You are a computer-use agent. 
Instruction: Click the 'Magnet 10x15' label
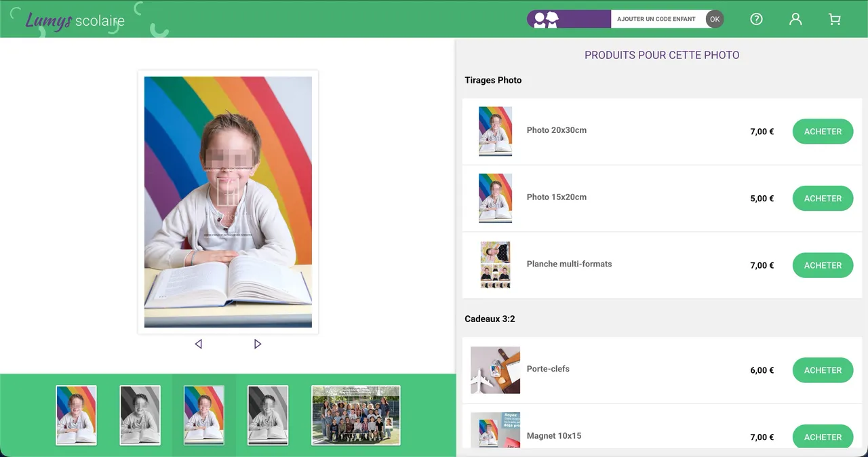click(x=554, y=436)
